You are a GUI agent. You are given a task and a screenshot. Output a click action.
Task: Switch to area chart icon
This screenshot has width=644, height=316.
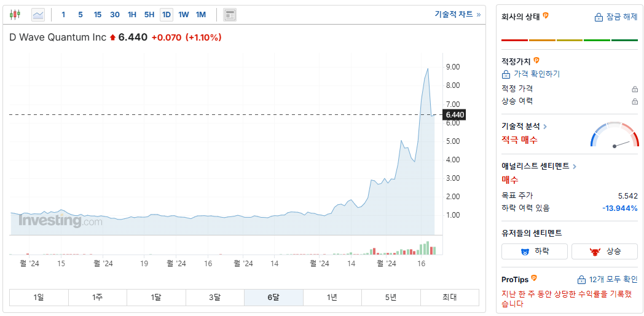point(38,15)
